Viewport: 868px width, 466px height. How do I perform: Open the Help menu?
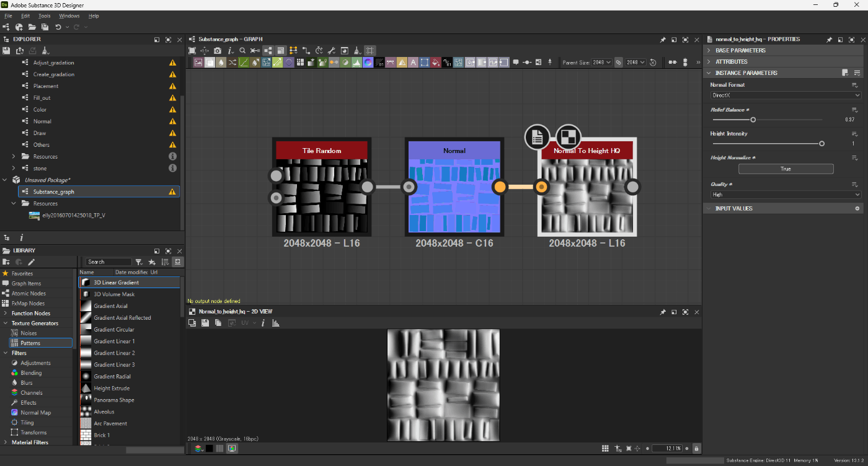pos(94,15)
